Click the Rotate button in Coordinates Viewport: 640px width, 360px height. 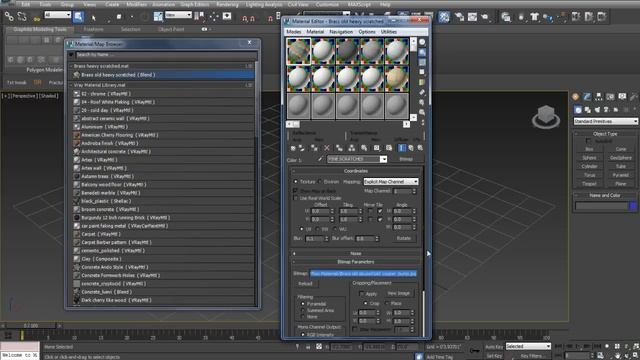(x=404, y=238)
